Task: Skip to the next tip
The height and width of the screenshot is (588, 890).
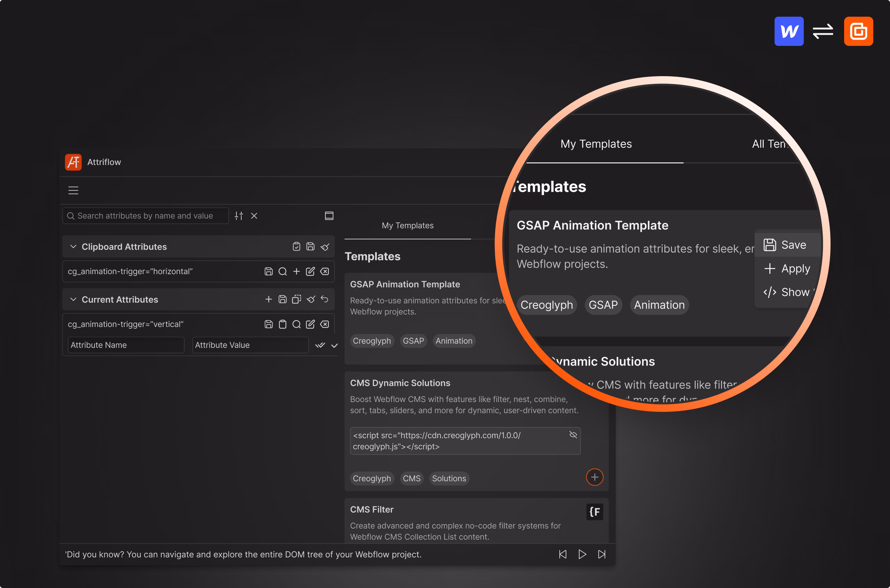Action: [601, 554]
